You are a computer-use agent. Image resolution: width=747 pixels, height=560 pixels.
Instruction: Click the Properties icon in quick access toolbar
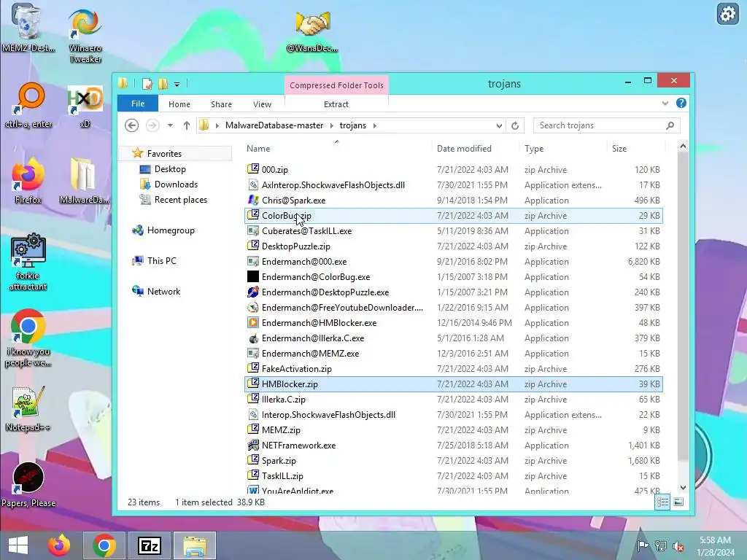pyautogui.click(x=147, y=84)
